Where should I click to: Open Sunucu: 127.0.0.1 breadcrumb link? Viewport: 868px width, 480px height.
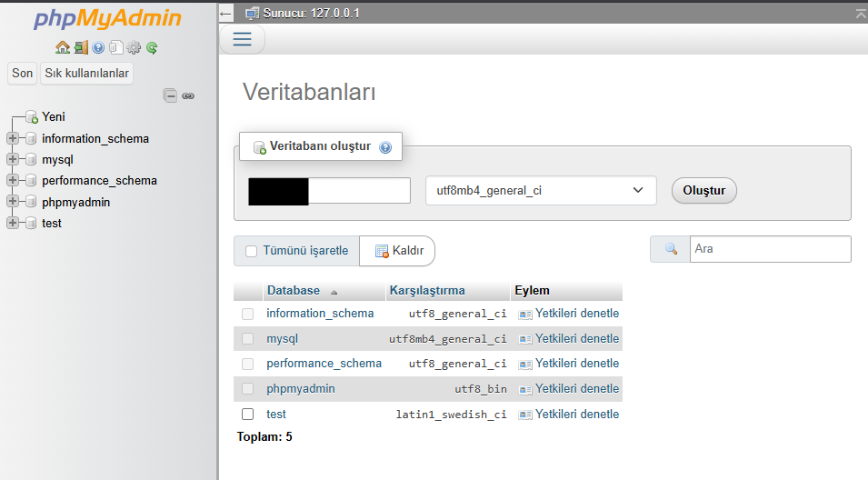coord(311,14)
